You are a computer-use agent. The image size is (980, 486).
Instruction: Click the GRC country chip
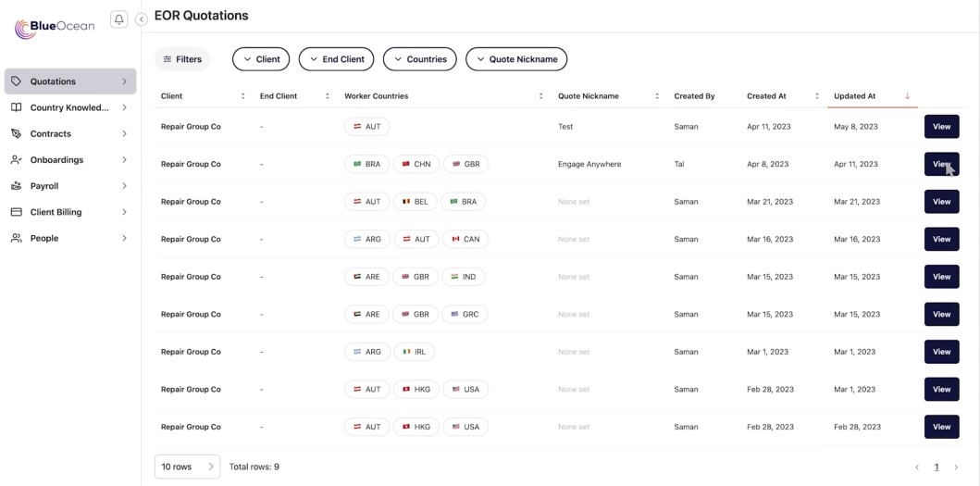(465, 314)
